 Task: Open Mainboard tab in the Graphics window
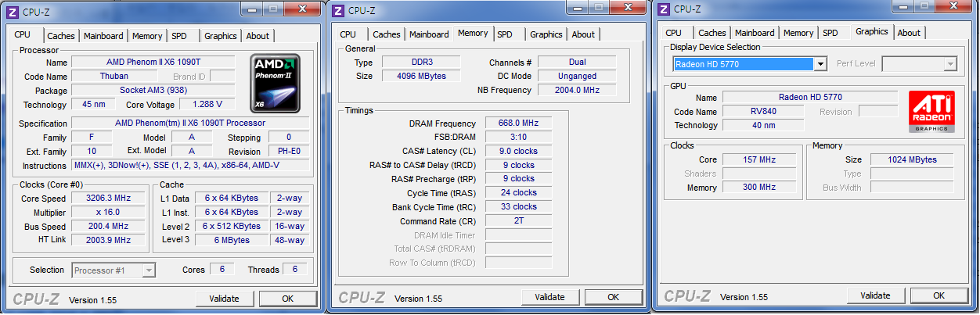755,33
